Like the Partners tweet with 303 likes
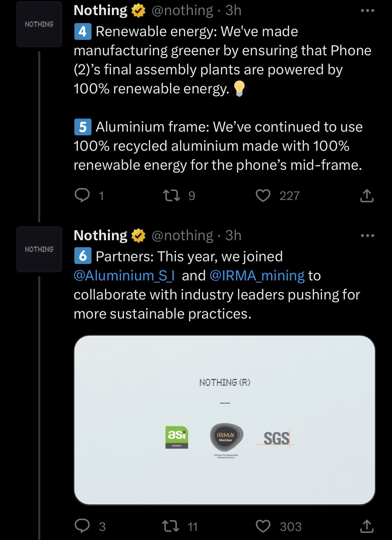This screenshot has width=392, height=540. tap(263, 526)
